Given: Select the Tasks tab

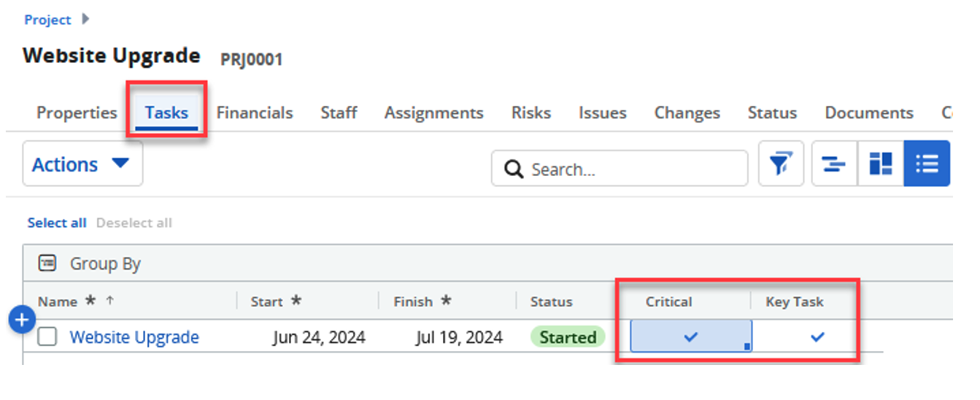Looking at the screenshot, I should click(x=166, y=113).
